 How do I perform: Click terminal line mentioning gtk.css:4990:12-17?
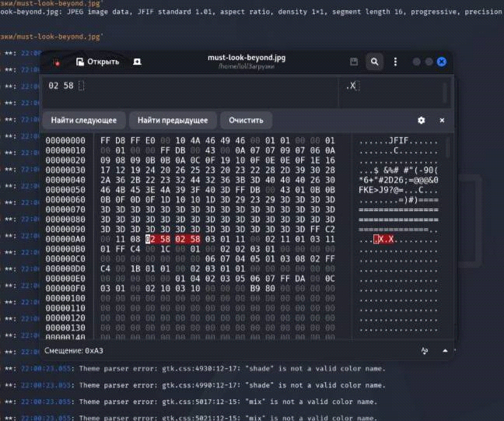tap(232, 385)
